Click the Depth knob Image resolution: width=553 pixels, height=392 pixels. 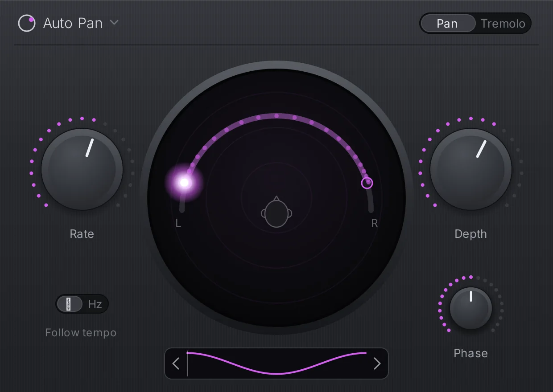[x=470, y=169]
